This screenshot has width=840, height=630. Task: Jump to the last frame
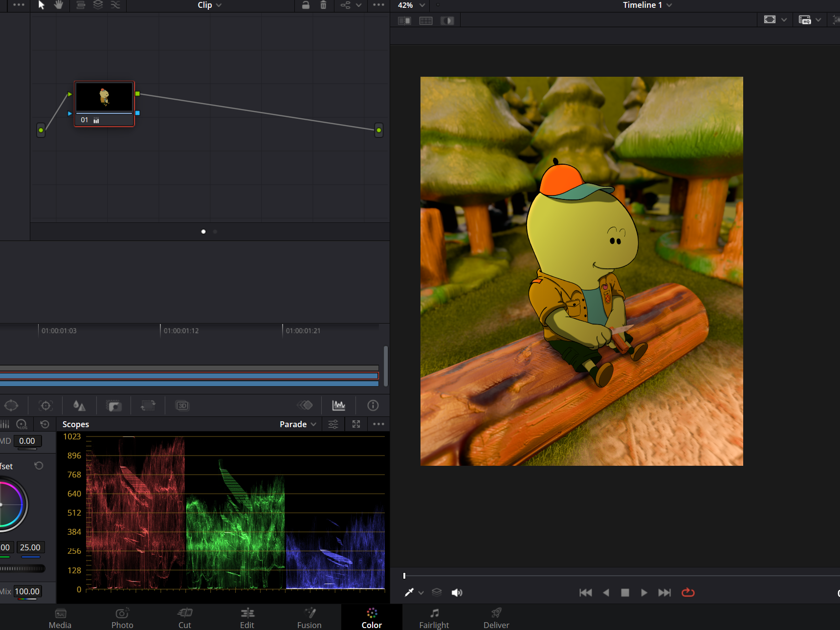pyautogui.click(x=664, y=592)
